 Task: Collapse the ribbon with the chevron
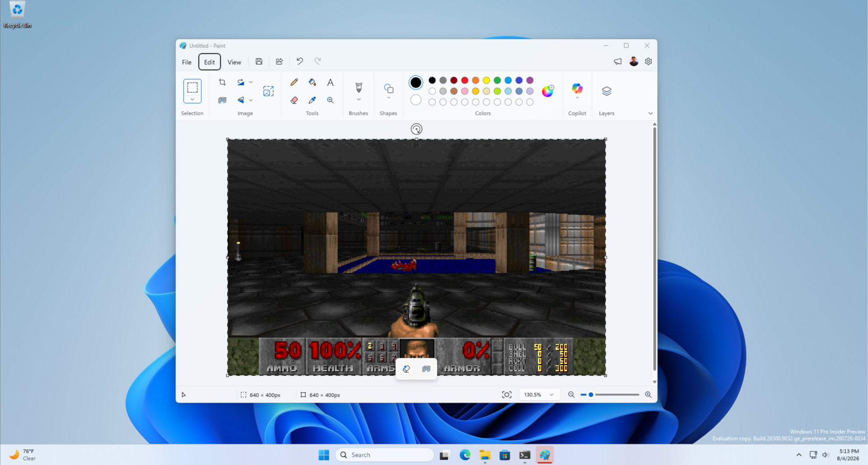pos(650,114)
